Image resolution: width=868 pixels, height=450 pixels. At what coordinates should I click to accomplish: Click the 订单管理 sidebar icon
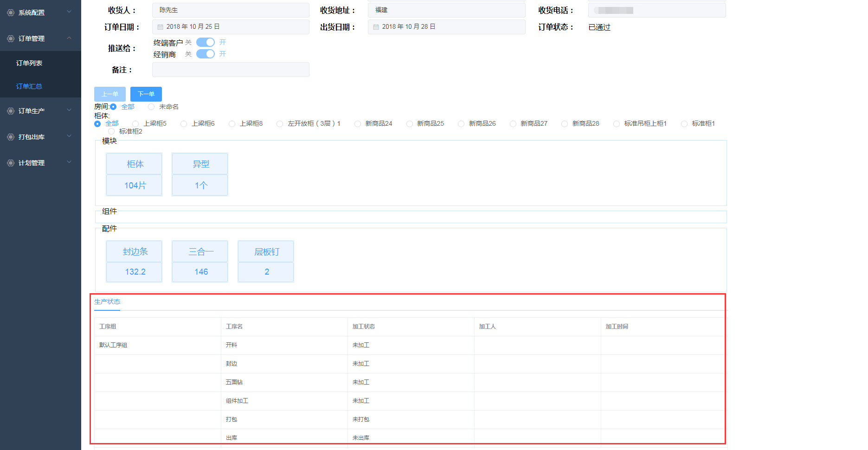click(11, 39)
